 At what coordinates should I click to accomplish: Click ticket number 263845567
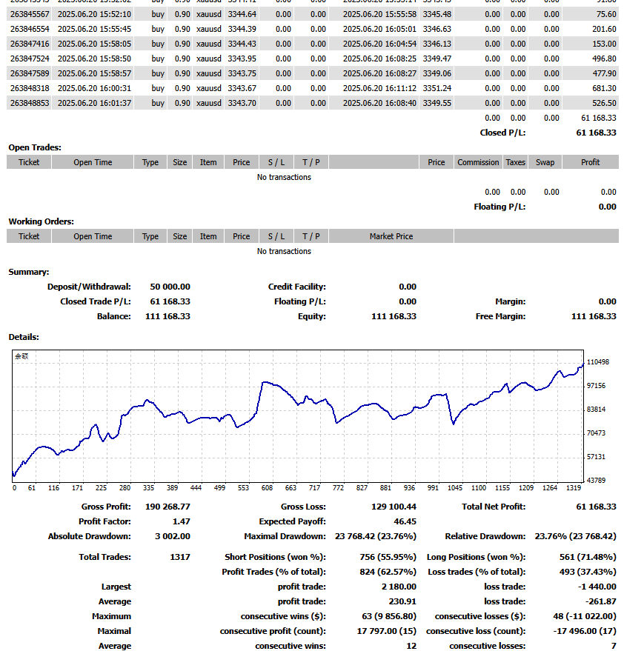[30, 14]
